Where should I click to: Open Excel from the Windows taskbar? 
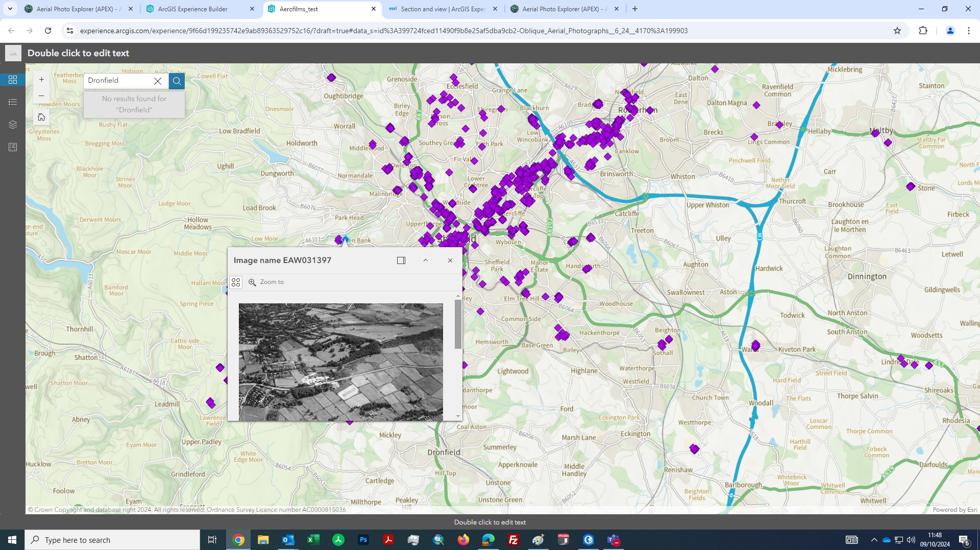(x=313, y=540)
